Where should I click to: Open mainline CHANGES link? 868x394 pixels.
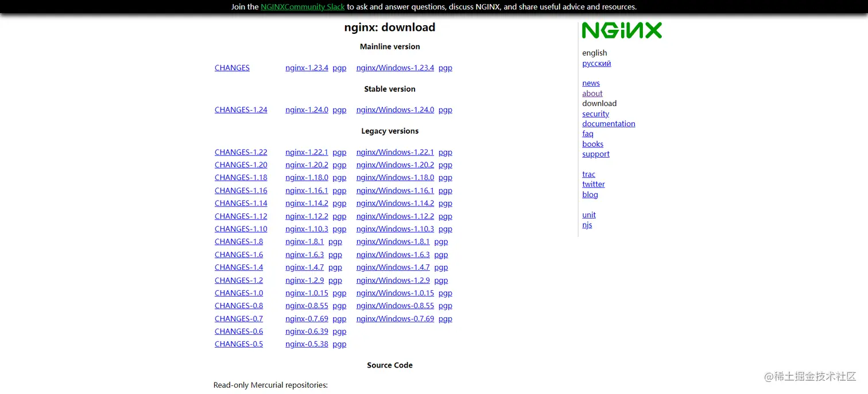tap(232, 68)
